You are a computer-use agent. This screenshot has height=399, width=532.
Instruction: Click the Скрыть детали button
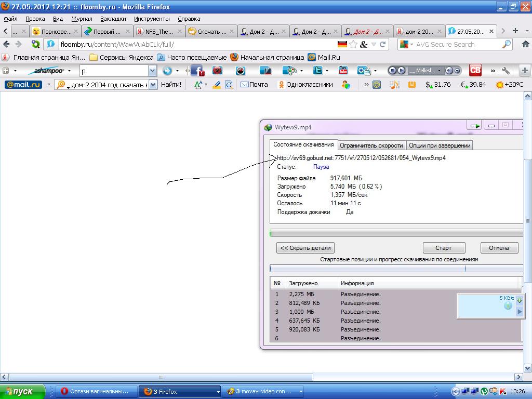305,248
